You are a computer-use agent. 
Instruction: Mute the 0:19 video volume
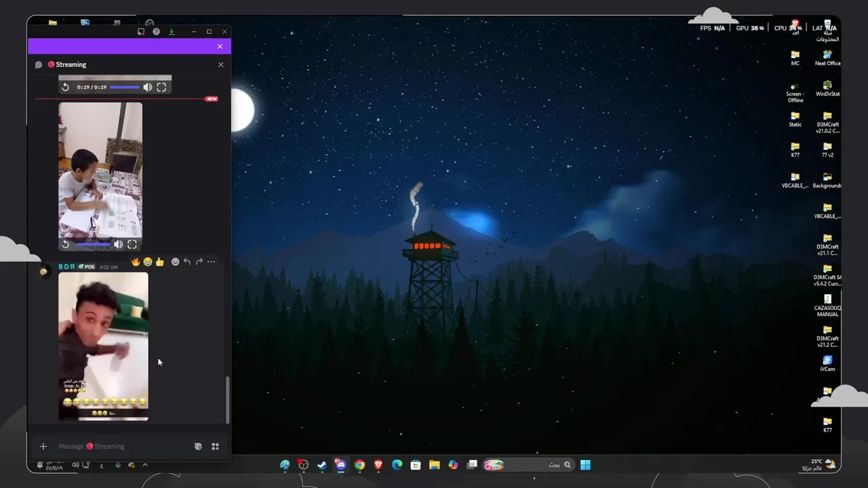tap(147, 87)
